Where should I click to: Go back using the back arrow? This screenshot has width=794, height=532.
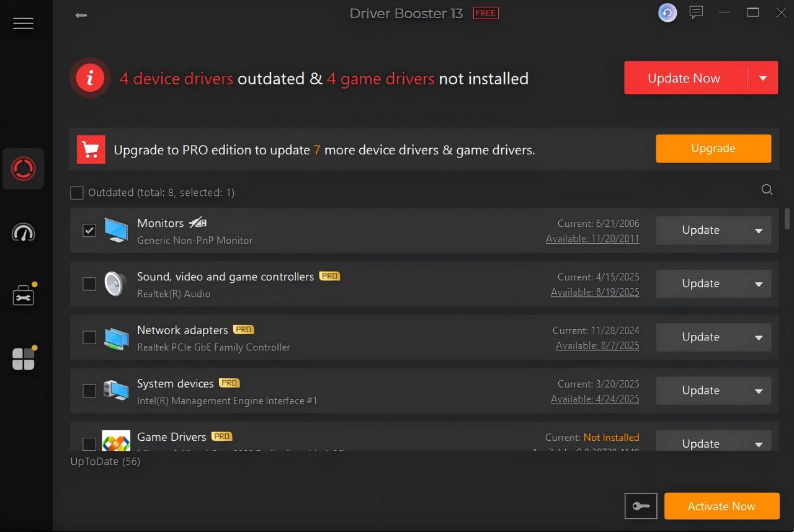81,15
